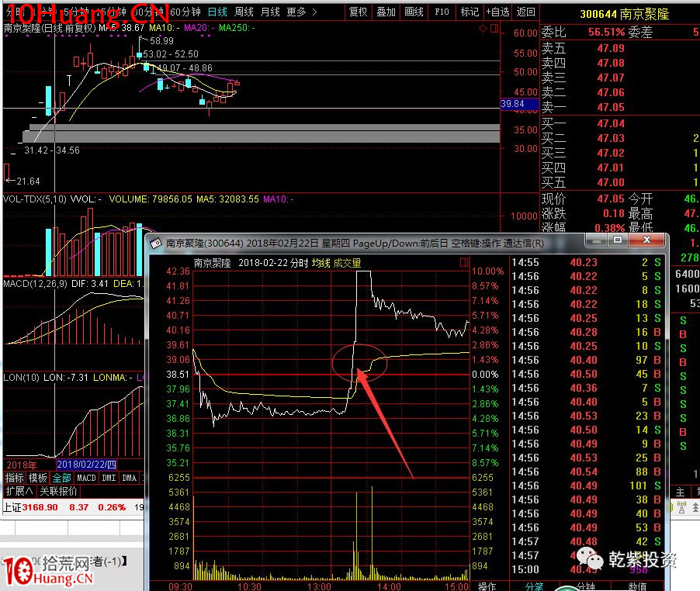Open the 画线 drawing tools
Screen dimensions: 700x591
pos(414,12)
